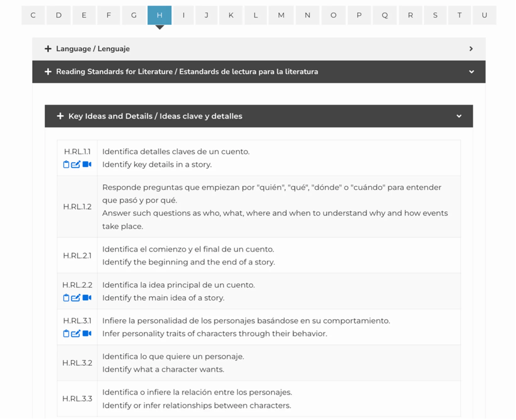Click text 'Identifica la idea principal de un cuento.'
516x420 pixels.
point(179,285)
